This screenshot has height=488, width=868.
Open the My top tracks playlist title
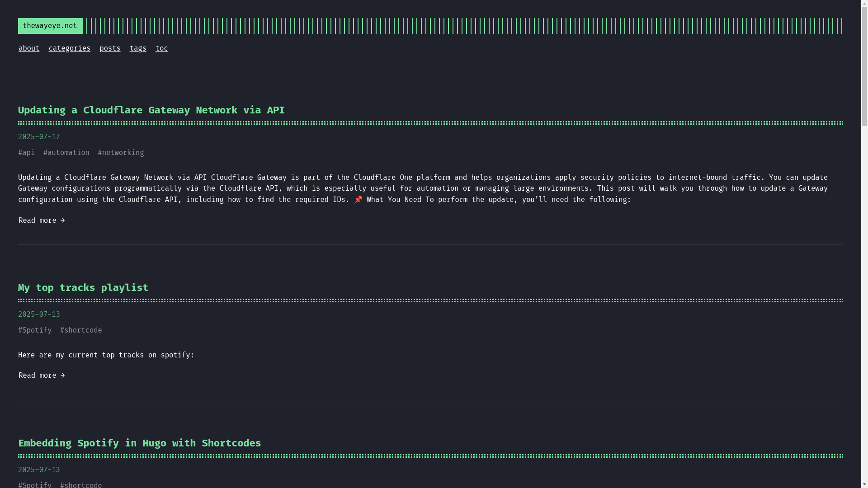point(83,287)
